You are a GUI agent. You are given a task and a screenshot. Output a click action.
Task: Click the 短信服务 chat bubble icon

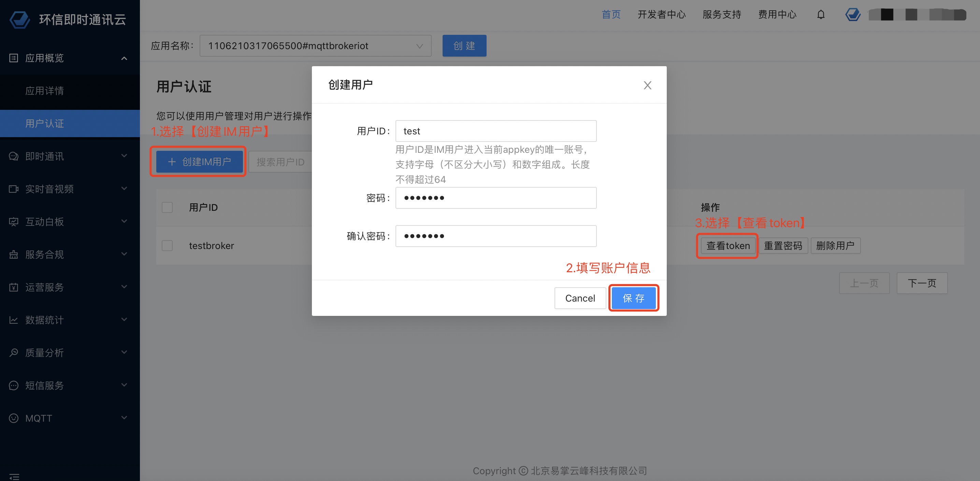click(x=14, y=385)
